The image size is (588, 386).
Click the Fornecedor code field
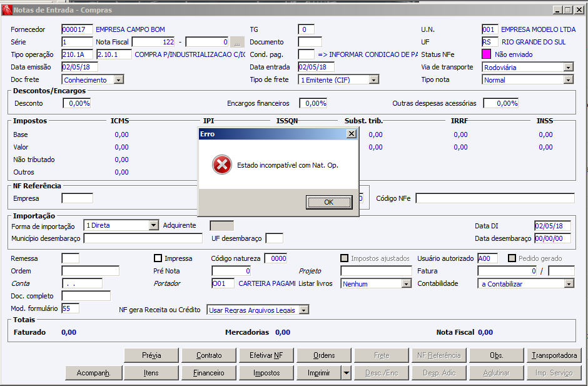(x=77, y=29)
